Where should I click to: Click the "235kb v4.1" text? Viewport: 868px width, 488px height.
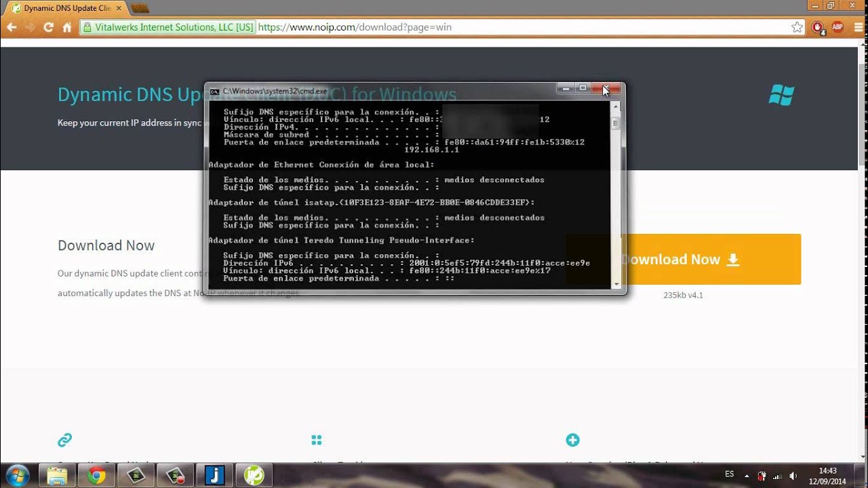pyautogui.click(x=683, y=296)
